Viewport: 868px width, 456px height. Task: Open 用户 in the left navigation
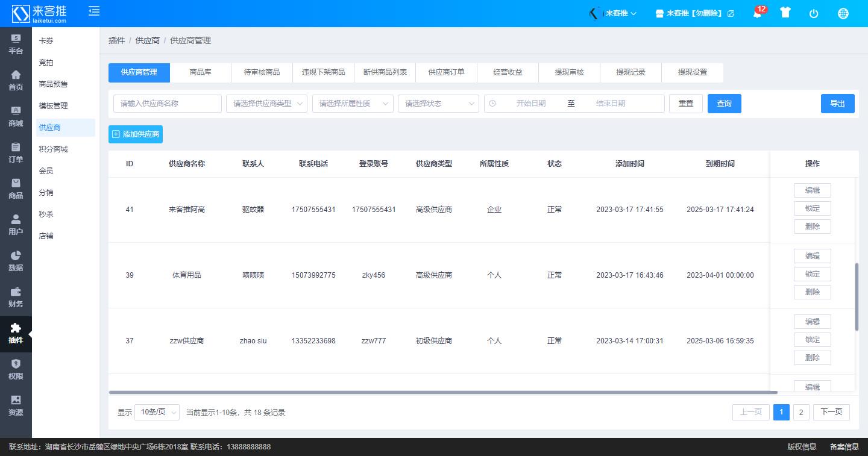click(16, 225)
